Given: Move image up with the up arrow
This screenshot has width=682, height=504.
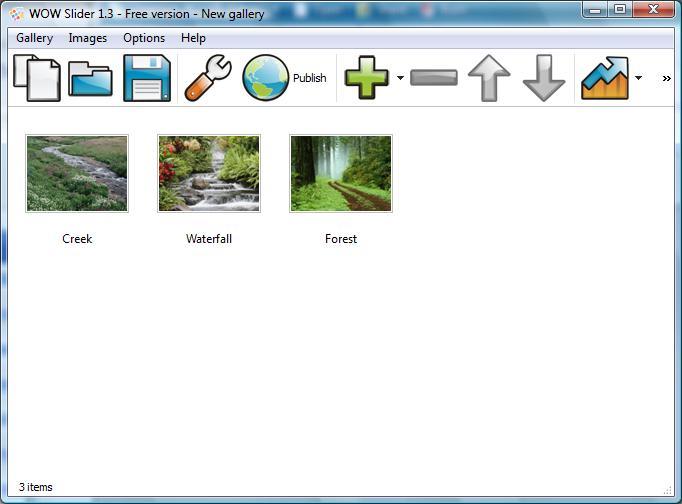Looking at the screenshot, I should (489, 78).
